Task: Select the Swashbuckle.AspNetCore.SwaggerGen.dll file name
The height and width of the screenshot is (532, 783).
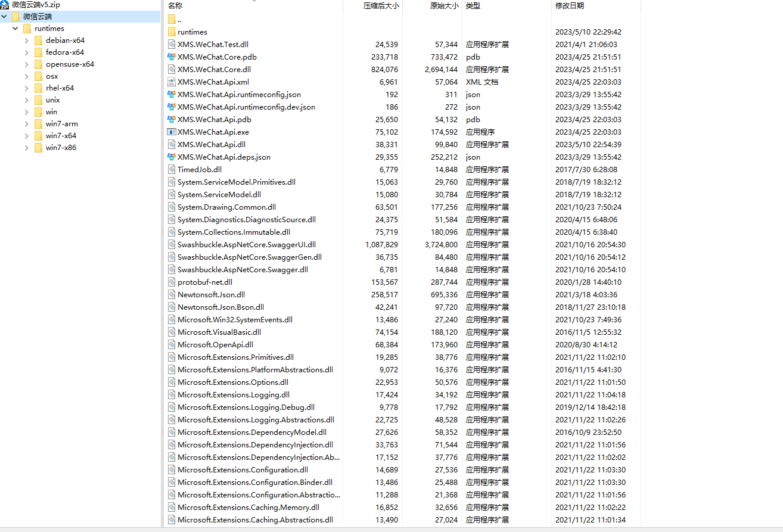Action: click(249, 257)
